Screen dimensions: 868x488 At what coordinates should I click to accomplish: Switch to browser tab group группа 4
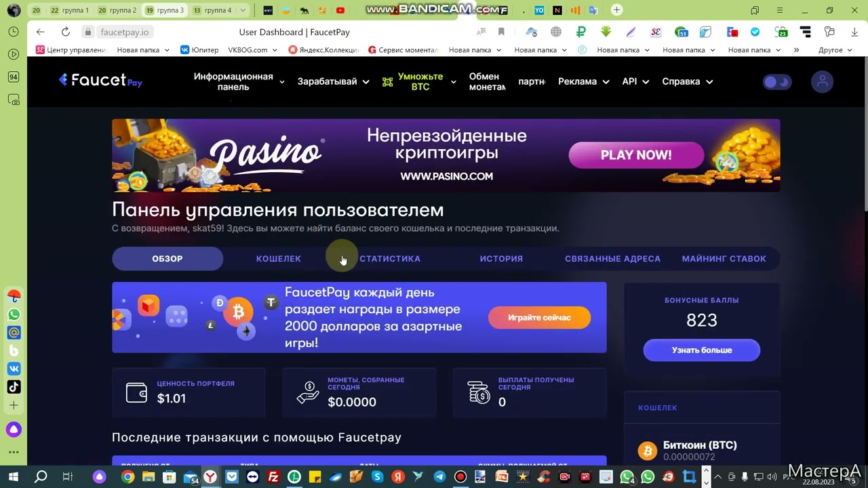(212, 10)
